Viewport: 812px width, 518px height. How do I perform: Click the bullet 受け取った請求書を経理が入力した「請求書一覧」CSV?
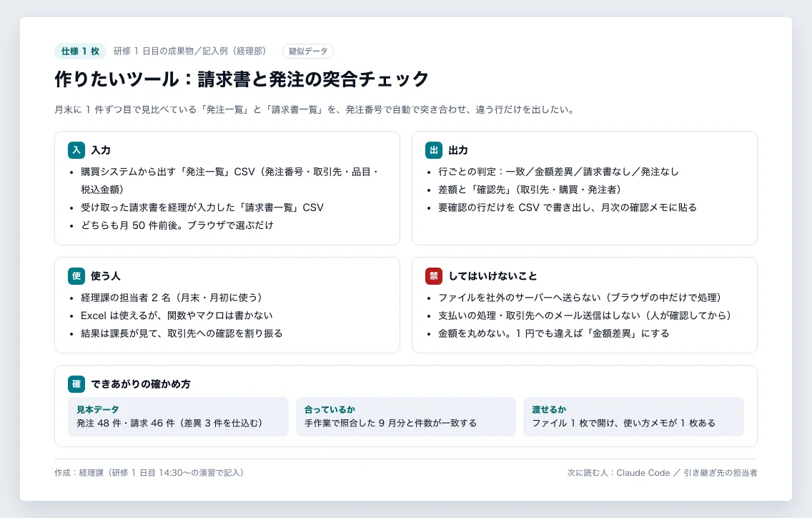point(202,207)
